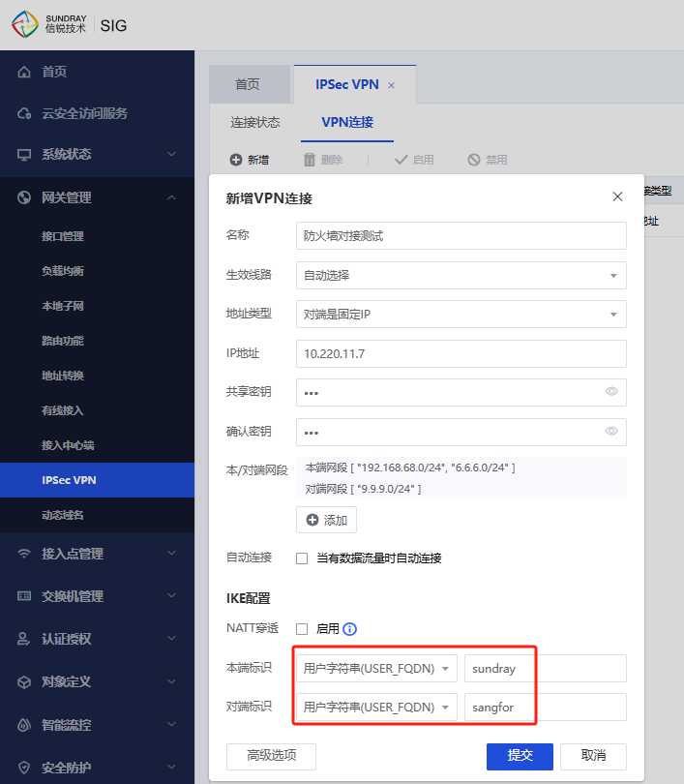Image resolution: width=684 pixels, height=784 pixels.
Task: Click the 对端标识 sangfor value field
Action: pos(546,707)
